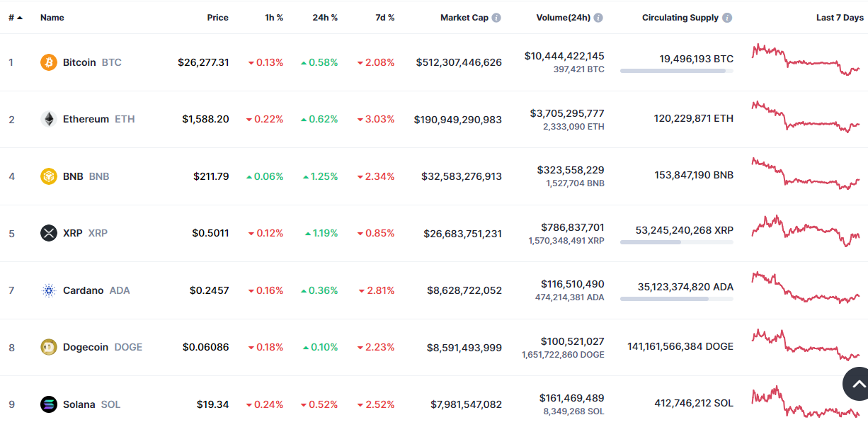Click BNB market cap $32,583,276,913
This screenshot has width=868, height=432.
click(x=462, y=176)
